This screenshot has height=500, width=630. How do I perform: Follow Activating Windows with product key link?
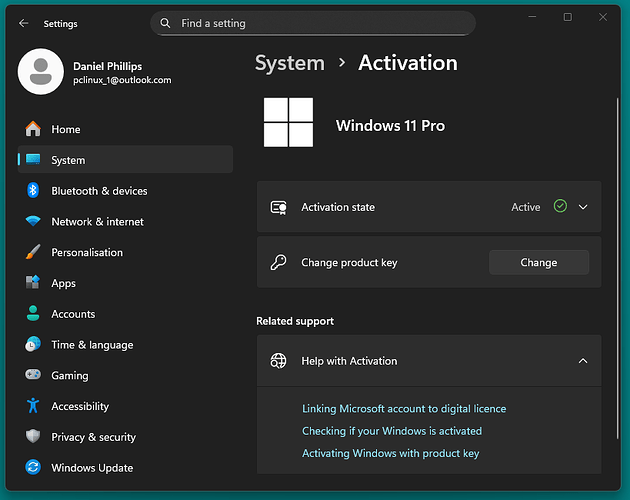click(x=390, y=453)
